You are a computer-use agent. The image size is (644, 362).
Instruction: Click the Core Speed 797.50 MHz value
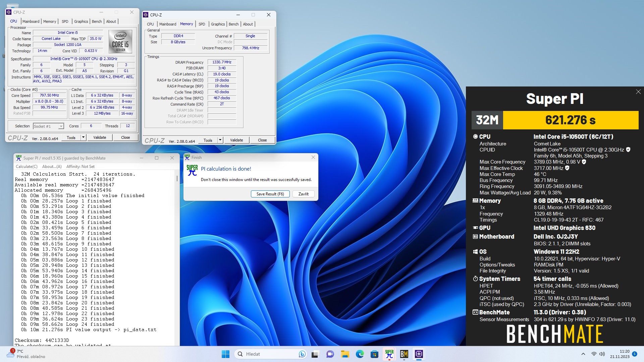click(x=49, y=96)
